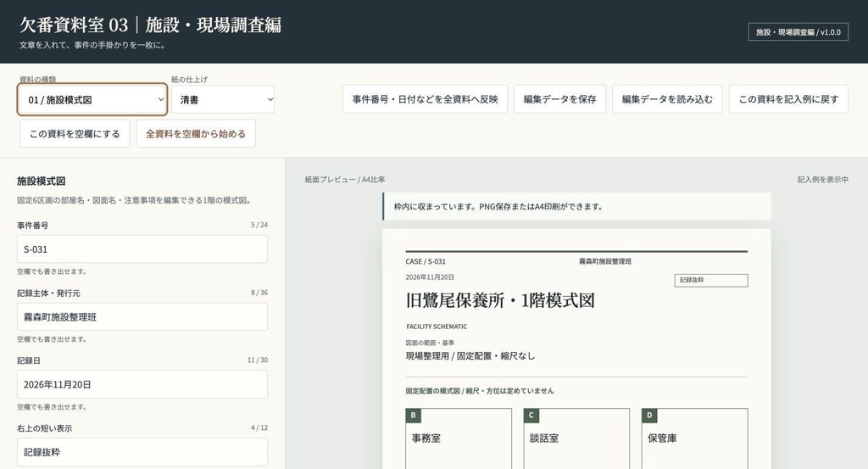Focus the 記録主体・発行元 input containing 霧森町施設整理班
The image size is (868, 469).
[142, 316]
